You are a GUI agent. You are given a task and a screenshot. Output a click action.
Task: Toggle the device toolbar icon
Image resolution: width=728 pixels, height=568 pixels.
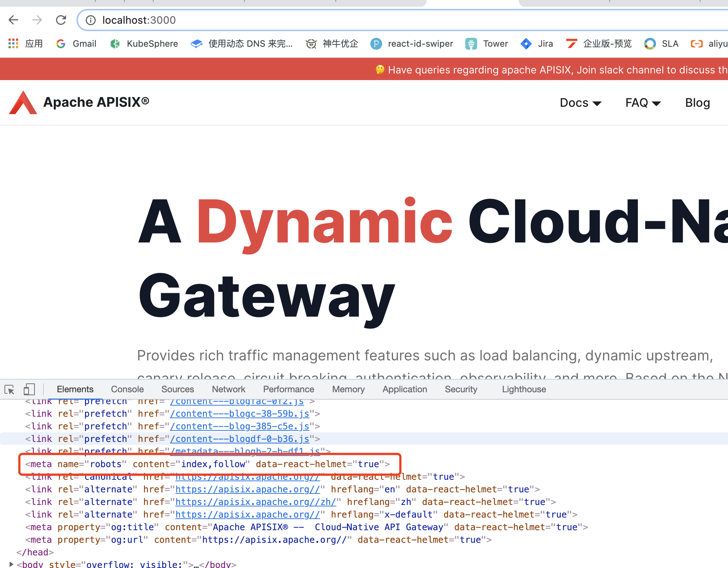pyautogui.click(x=29, y=389)
